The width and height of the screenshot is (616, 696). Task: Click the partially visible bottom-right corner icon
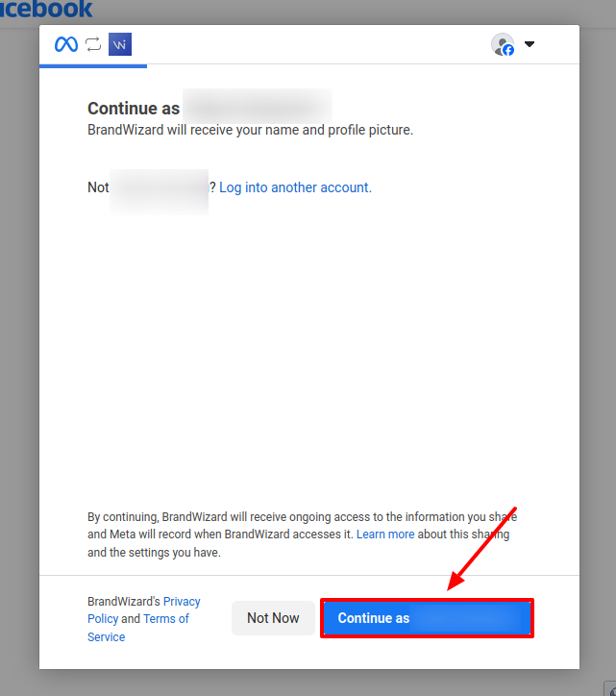coord(609,687)
